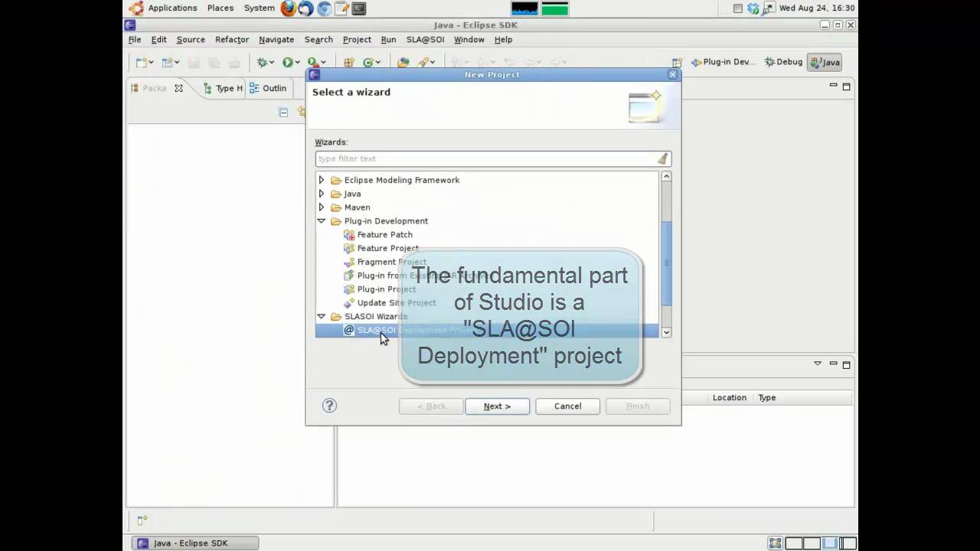Click the Search flashlight toolbar icon

(423, 62)
